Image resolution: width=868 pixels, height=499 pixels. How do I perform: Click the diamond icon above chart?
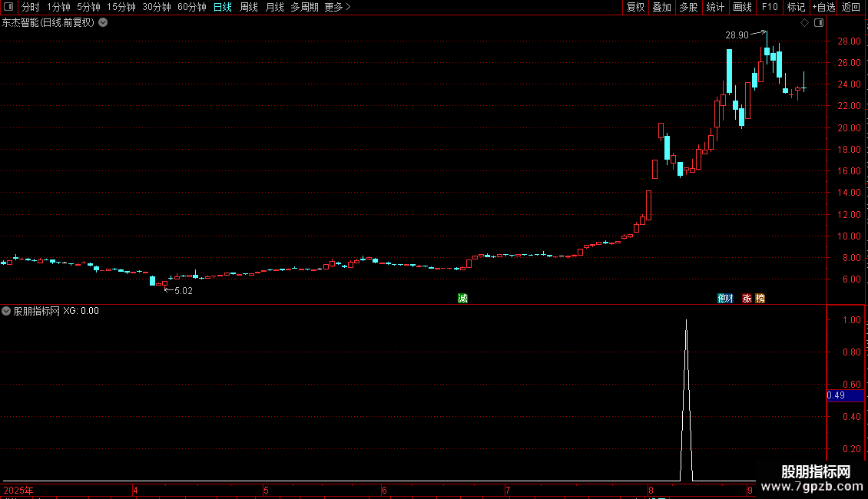[x=805, y=23]
